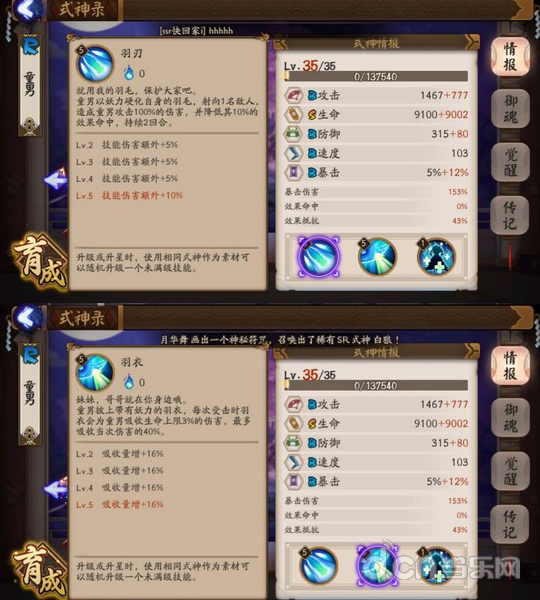This screenshot has height=600, width=540.
Task: Click back arrow in top 式神录 header
Action: pyautogui.click(x=28, y=10)
